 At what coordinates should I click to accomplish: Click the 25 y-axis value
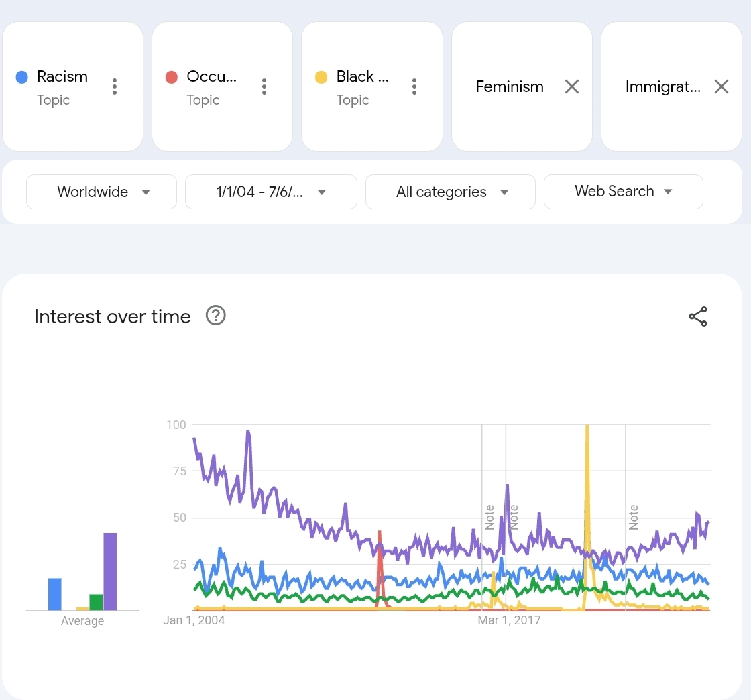180,564
